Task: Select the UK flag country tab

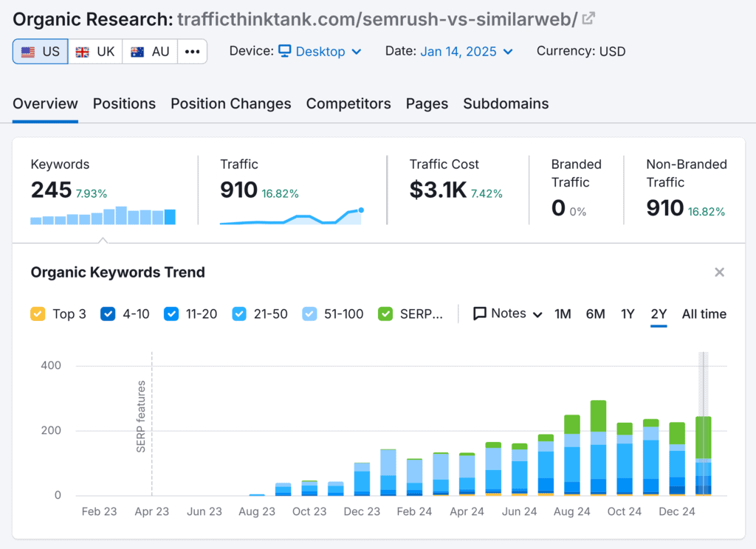Action: pyautogui.click(x=94, y=52)
